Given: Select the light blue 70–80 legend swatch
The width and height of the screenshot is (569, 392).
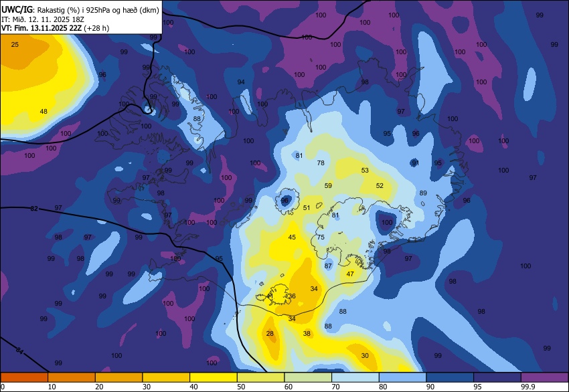Looking at the screenshot, I should coord(355,377).
